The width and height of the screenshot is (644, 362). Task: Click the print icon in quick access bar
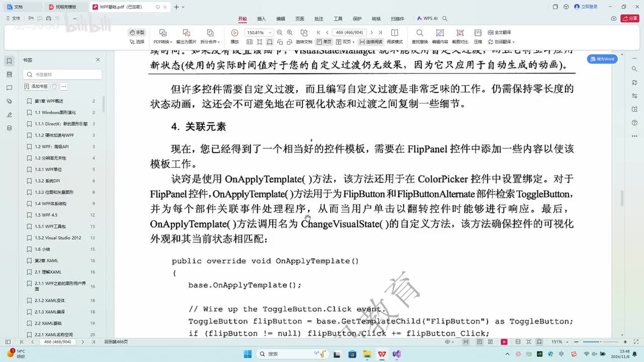(48, 18)
